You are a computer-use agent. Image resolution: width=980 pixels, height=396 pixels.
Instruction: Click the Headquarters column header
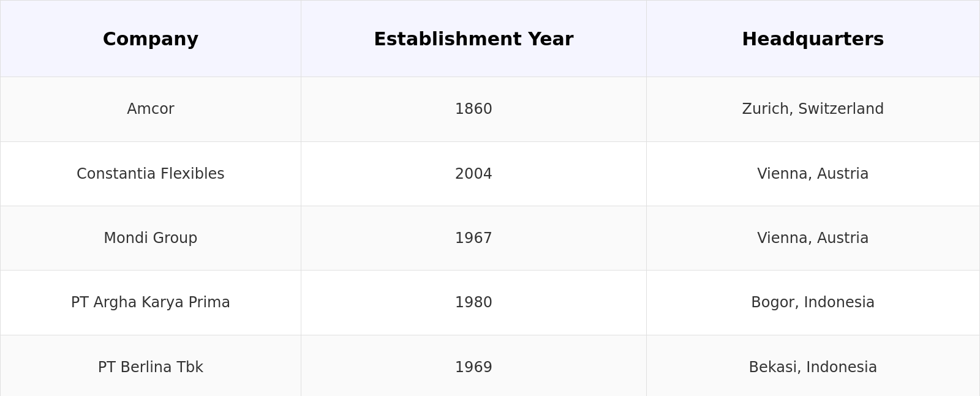point(813,39)
